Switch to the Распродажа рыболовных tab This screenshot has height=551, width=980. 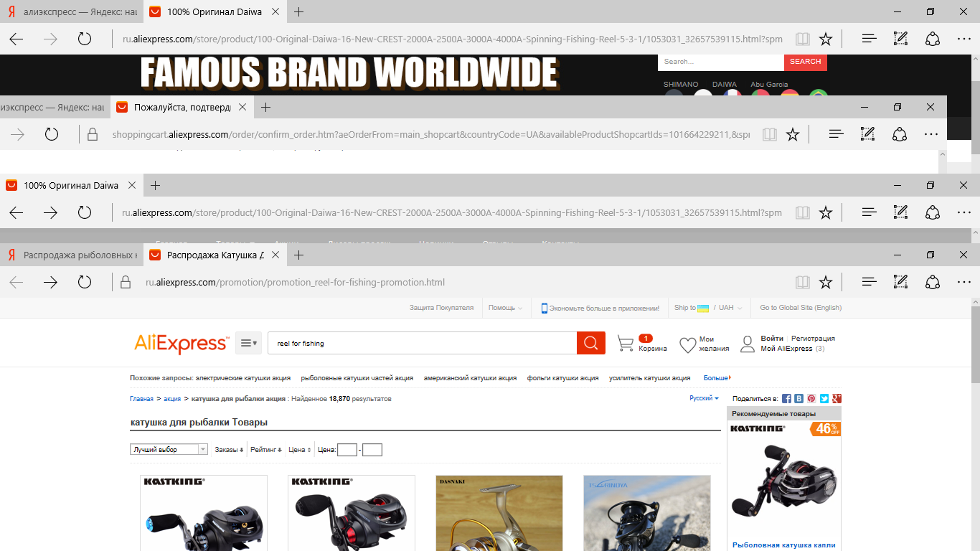tap(72, 255)
